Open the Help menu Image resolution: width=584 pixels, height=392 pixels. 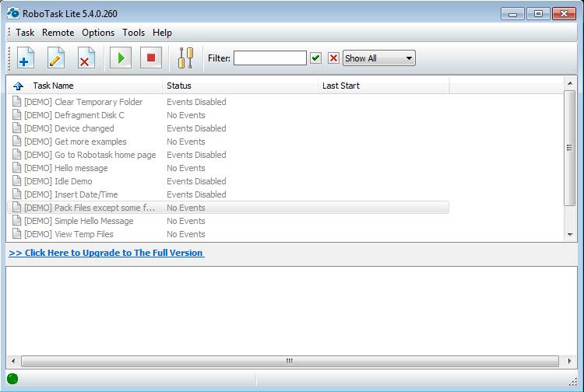tap(162, 33)
